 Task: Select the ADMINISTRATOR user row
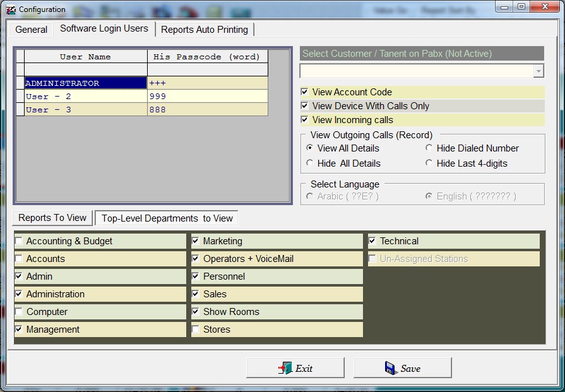click(86, 83)
